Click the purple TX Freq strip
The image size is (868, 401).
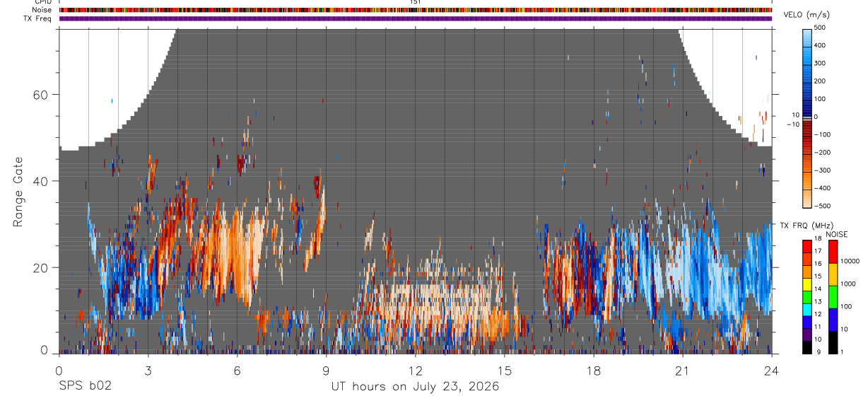tap(416, 18)
